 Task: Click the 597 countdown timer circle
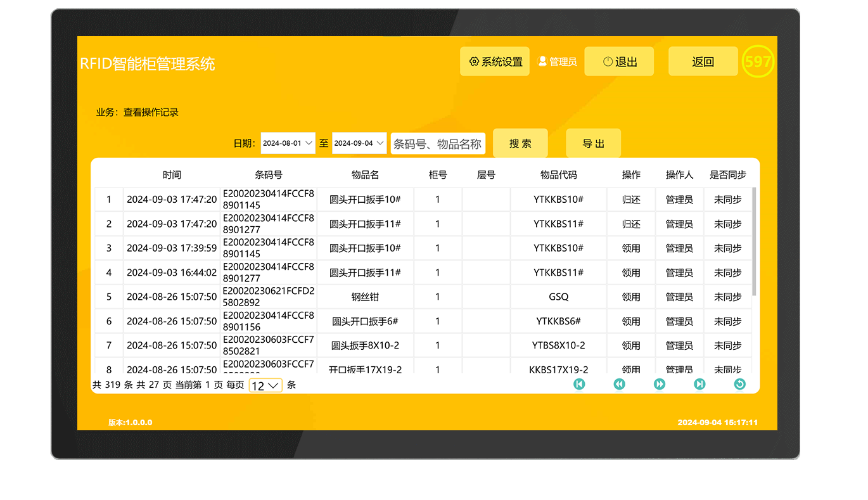758,61
